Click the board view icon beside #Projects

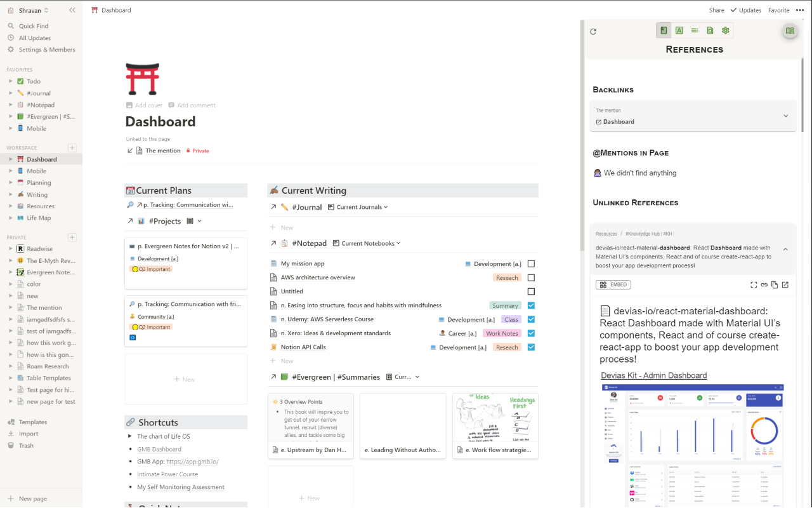(190, 221)
